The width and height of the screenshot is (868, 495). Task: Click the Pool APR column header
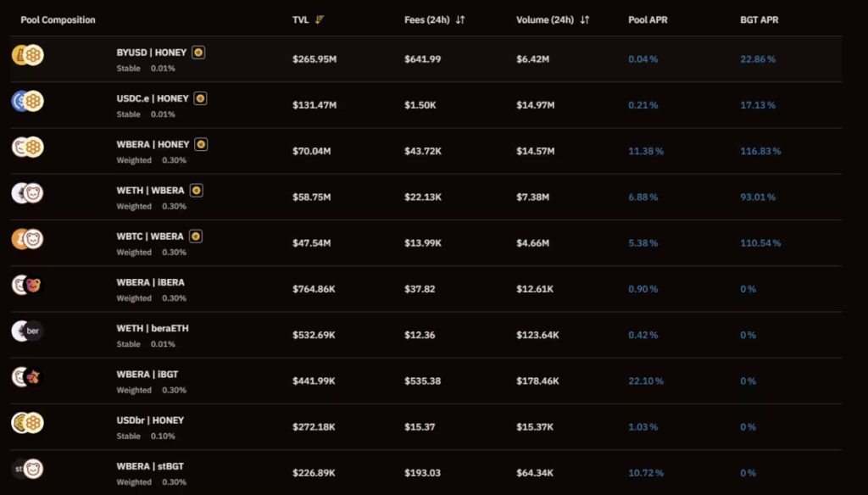point(648,19)
